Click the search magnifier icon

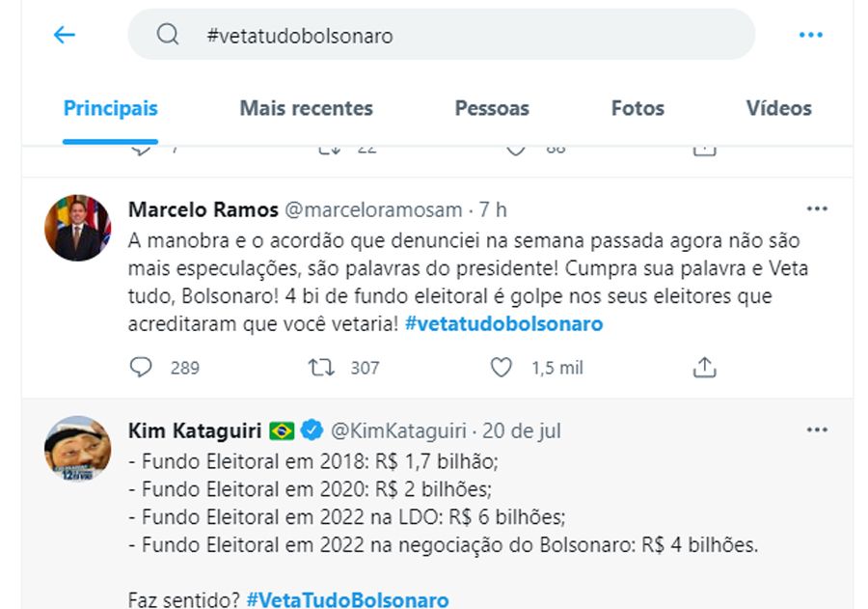point(168,35)
